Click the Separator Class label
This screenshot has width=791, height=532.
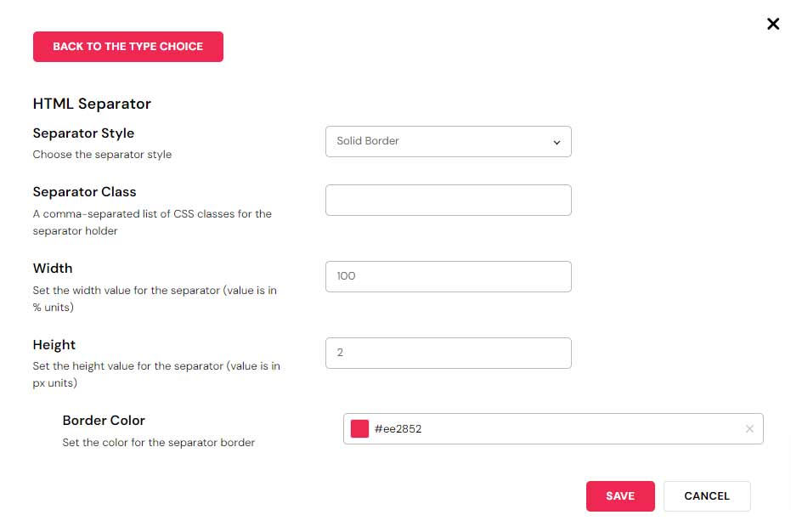click(x=84, y=192)
